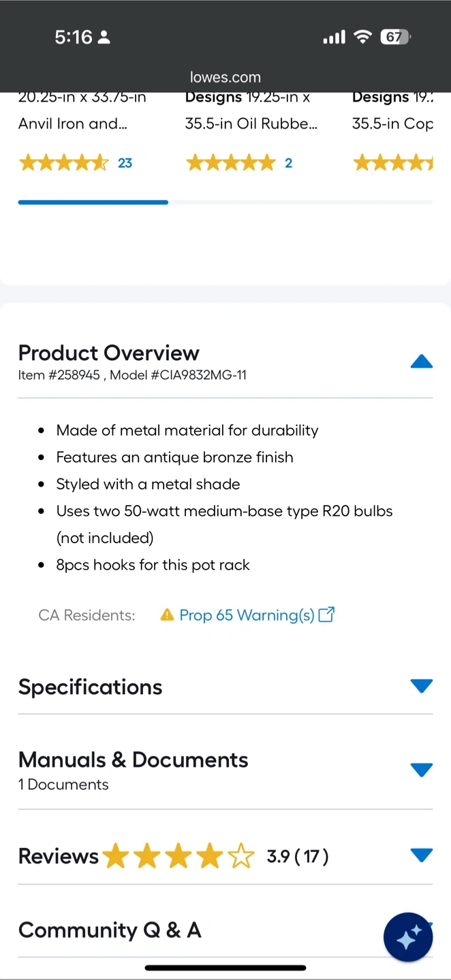This screenshot has height=980, width=451.
Task: Tap the lowes.com address bar
Action: [x=226, y=77]
